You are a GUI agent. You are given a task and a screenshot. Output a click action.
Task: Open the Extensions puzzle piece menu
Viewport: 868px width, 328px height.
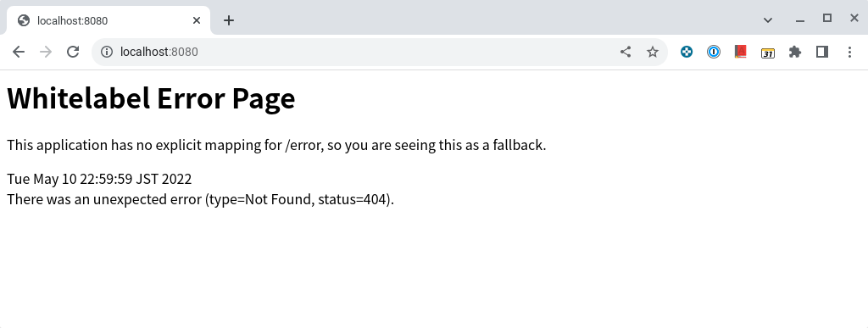point(795,52)
